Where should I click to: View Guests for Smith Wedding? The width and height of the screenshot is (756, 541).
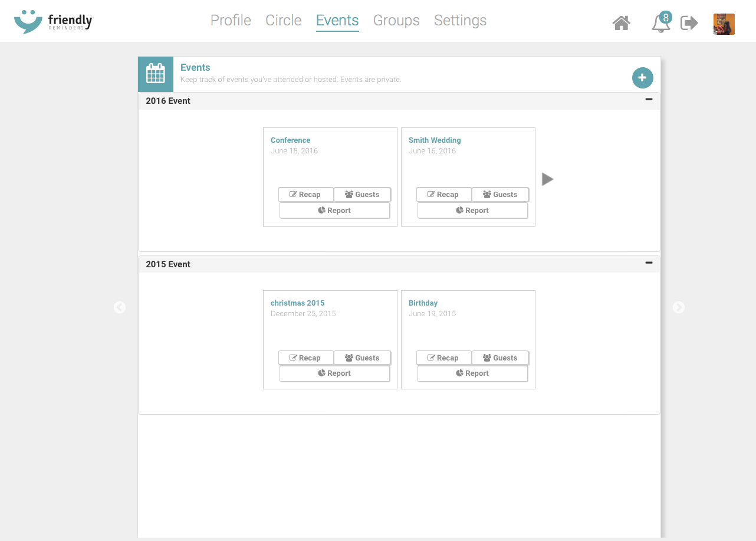click(x=500, y=195)
